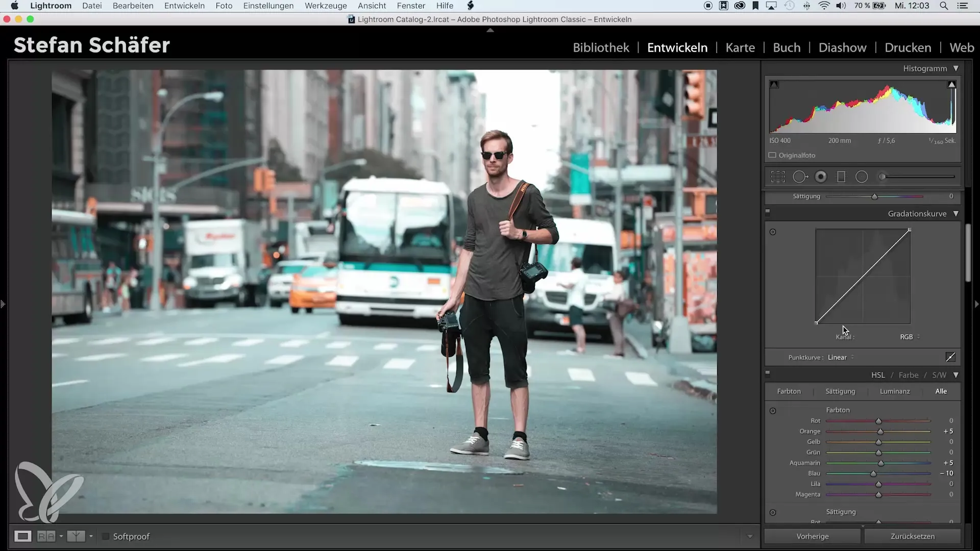This screenshot has width=980, height=551.
Task: Open the Web module
Action: click(962, 47)
